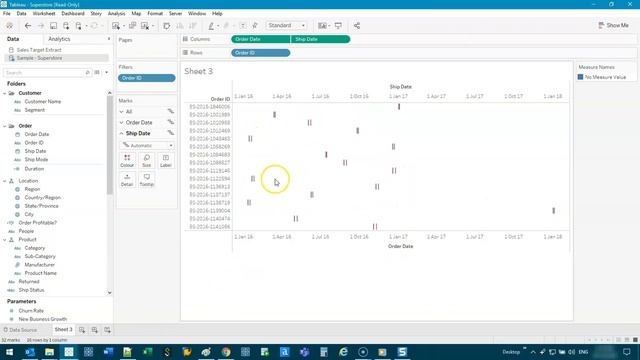Select the Churn Rate parameter
Viewport: 640px width, 360px height.
point(31,311)
